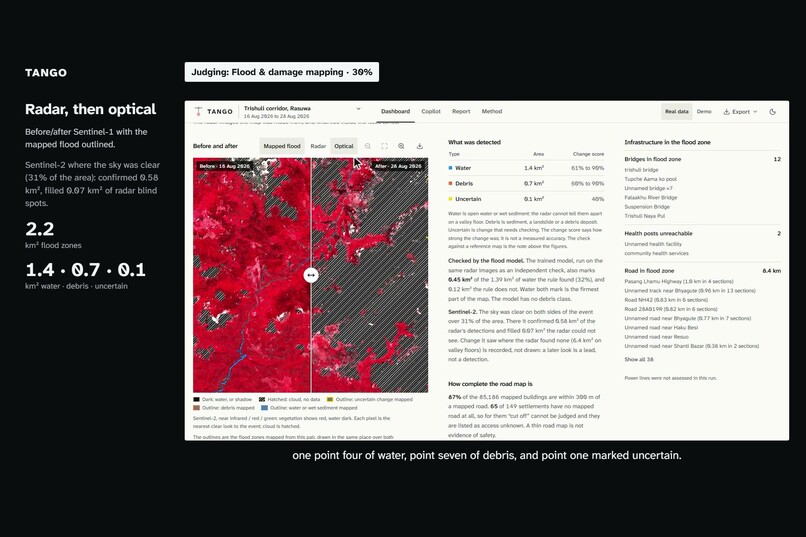Click the red Debris legend square
Image resolution: width=806 pixels, height=537 pixels.
[450, 183]
